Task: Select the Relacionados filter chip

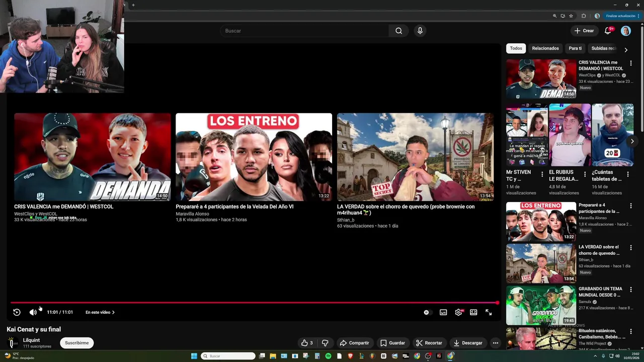Action: 545,48
